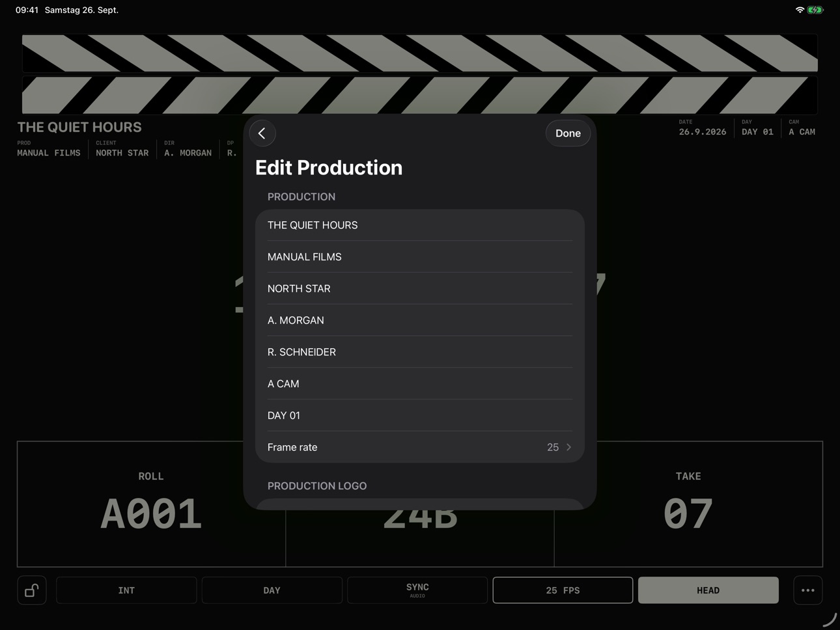Image resolution: width=840 pixels, height=630 pixels.
Task: Edit the NORTH STAR client field
Action: 420,288
